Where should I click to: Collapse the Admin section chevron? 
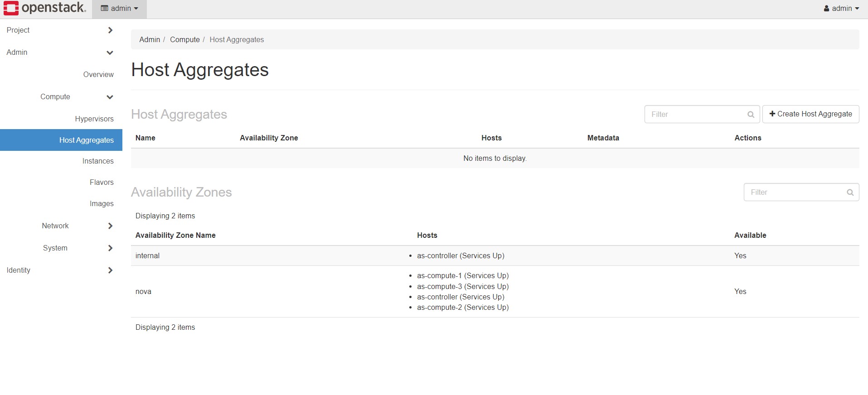pyautogui.click(x=110, y=53)
